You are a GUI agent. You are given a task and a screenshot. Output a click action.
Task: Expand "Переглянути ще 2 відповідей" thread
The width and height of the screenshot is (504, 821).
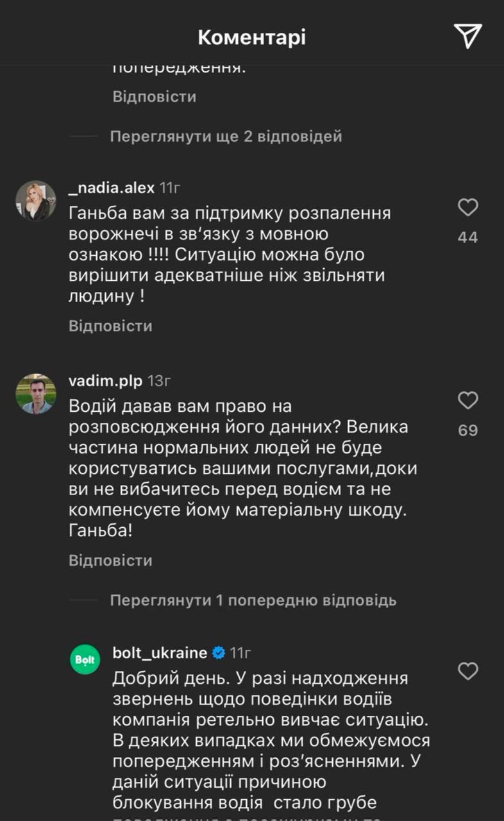point(225,136)
